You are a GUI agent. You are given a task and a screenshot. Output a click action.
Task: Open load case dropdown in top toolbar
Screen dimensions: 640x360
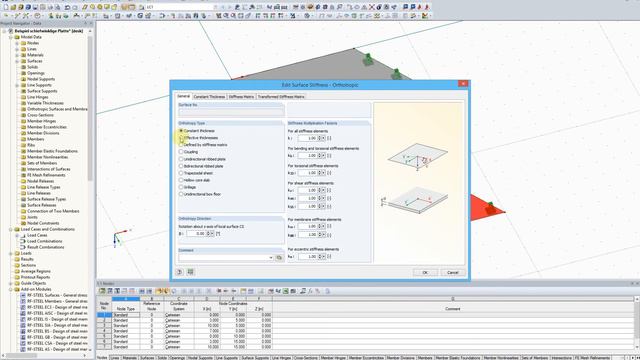click(216, 7)
